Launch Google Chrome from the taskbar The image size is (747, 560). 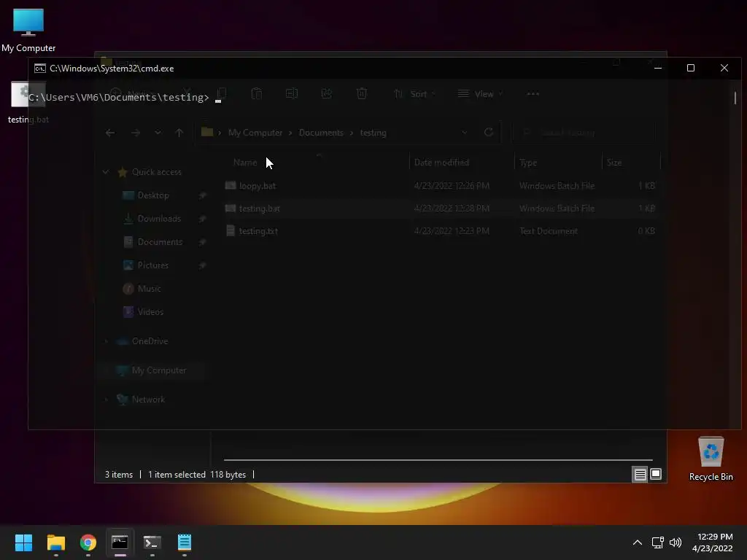[x=88, y=542]
